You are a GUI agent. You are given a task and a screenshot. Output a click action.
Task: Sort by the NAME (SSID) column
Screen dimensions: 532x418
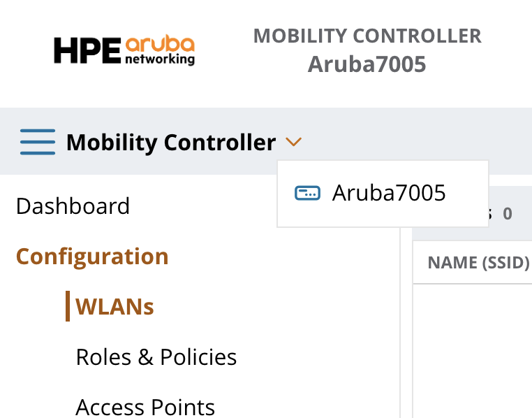(478, 263)
